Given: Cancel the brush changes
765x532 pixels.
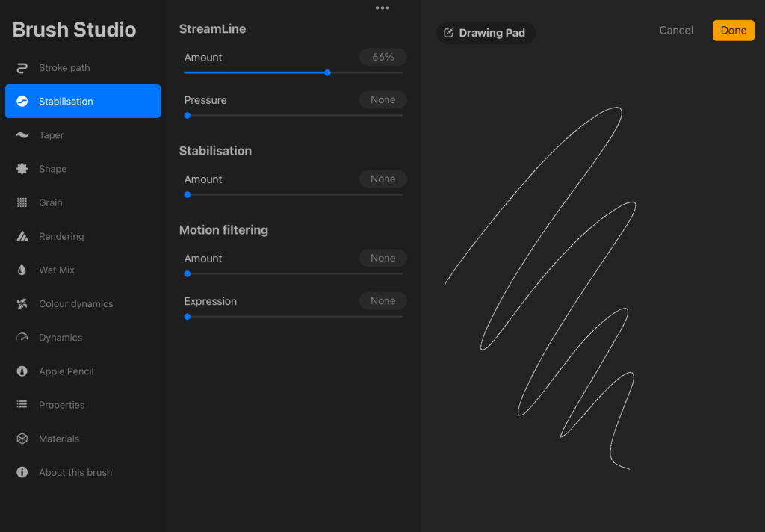Looking at the screenshot, I should [x=675, y=30].
